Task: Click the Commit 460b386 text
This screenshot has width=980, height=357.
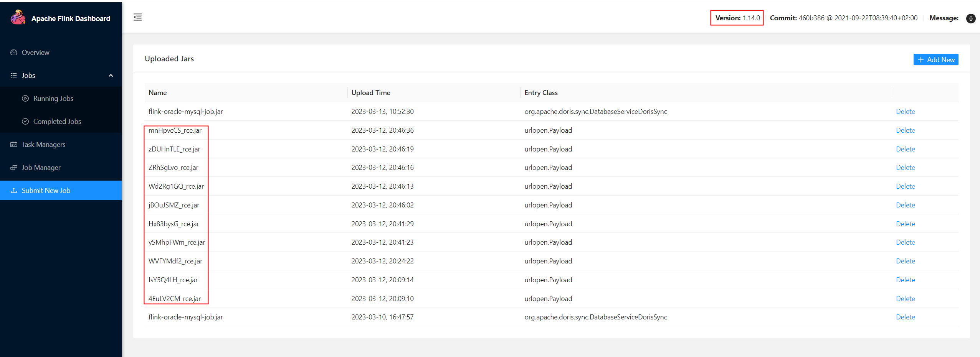Action: pos(844,18)
